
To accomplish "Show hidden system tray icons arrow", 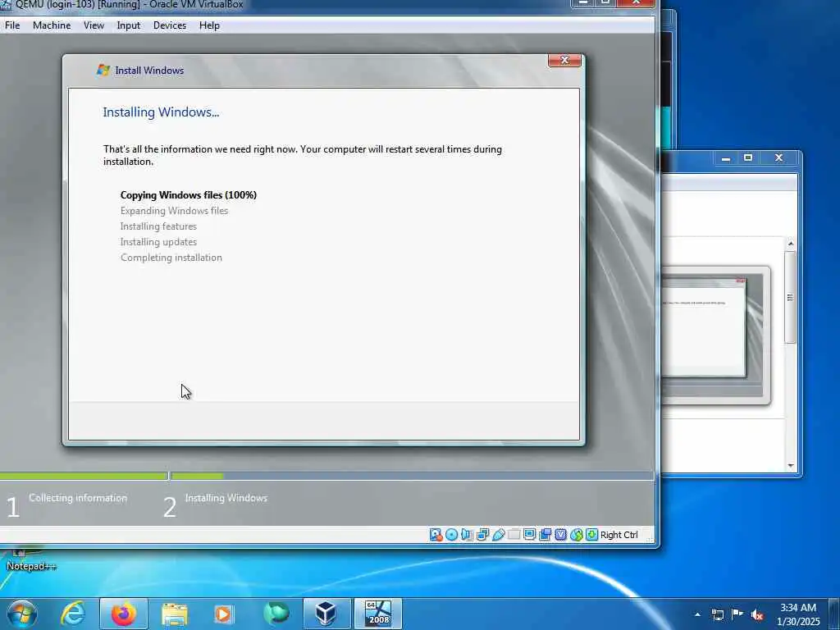I will [x=697, y=614].
